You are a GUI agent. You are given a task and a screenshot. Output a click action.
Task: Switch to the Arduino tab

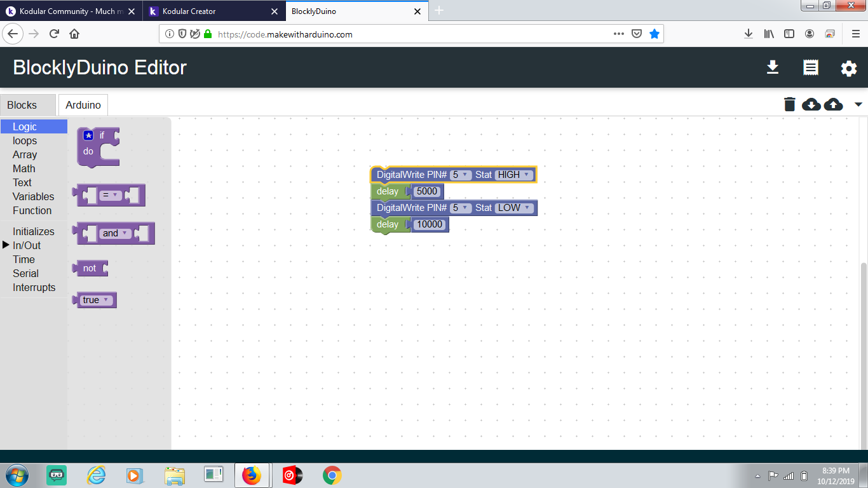[x=83, y=105]
